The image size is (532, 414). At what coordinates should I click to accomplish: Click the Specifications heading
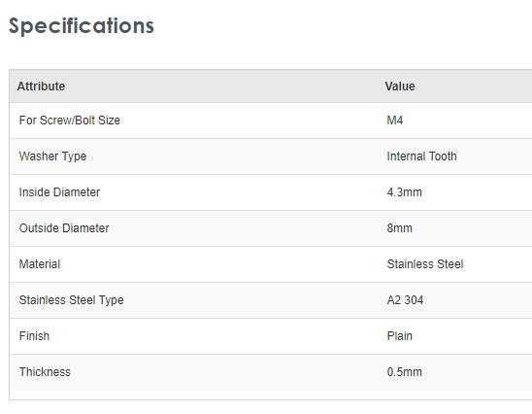coord(82,26)
